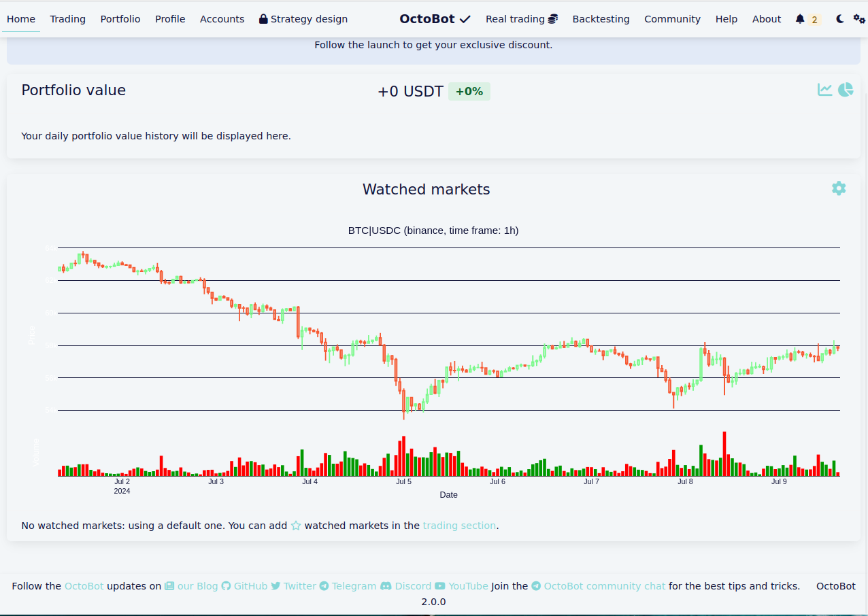Navigate to Accounts
The image size is (868, 616).
[x=222, y=19]
